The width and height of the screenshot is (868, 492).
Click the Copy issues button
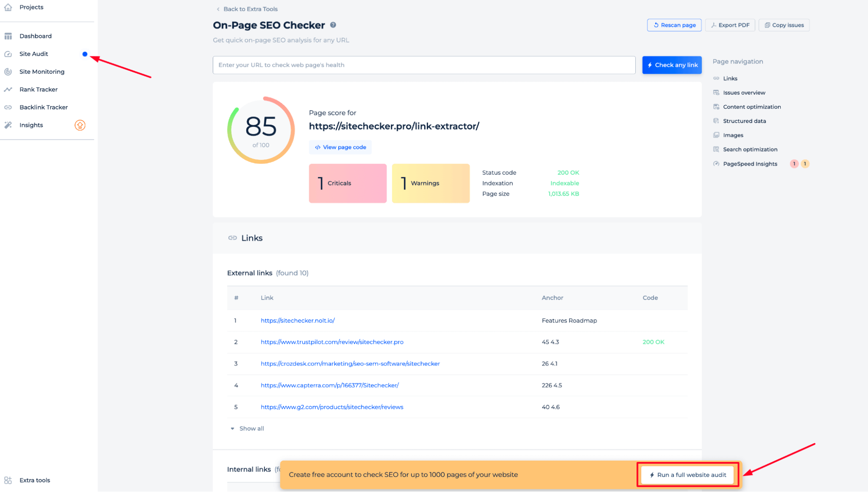tap(784, 25)
